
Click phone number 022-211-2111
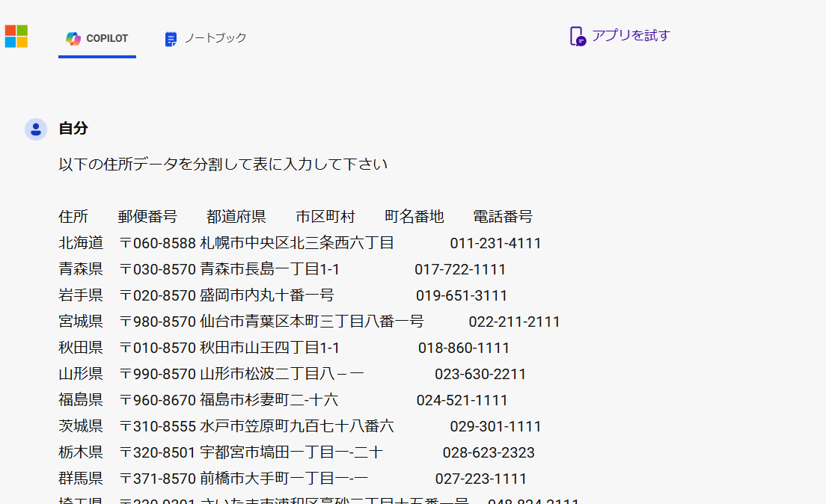pos(514,322)
